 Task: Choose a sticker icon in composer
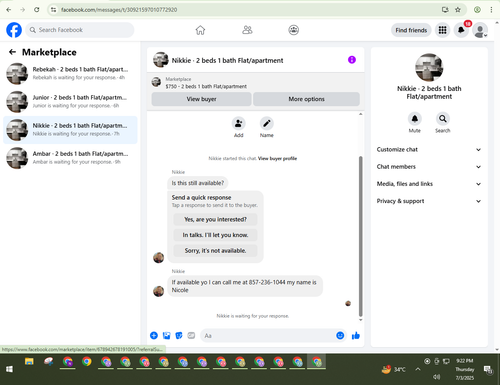(x=179, y=336)
